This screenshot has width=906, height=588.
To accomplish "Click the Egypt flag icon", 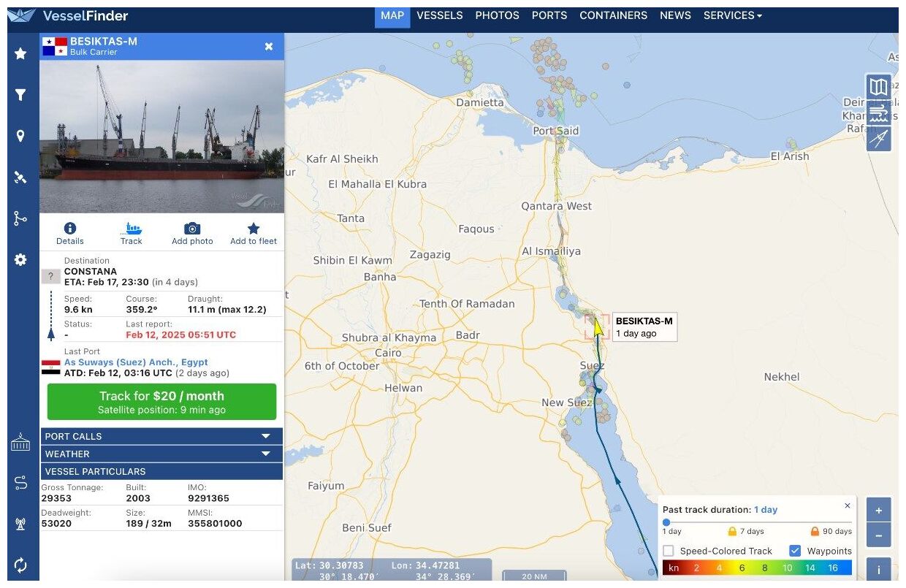I will pyautogui.click(x=50, y=367).
